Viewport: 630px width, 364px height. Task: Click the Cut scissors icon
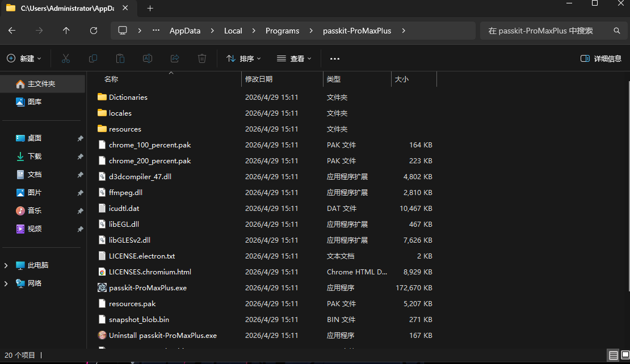click(x=66, y=58)
